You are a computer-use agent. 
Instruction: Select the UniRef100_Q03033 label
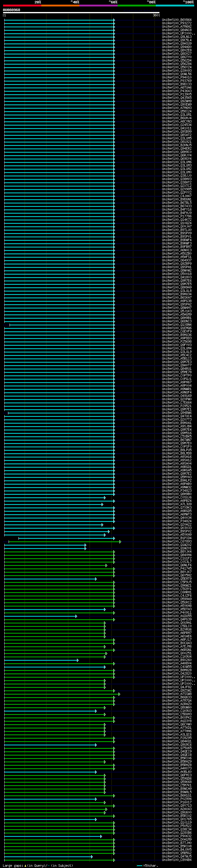point(177,528)
